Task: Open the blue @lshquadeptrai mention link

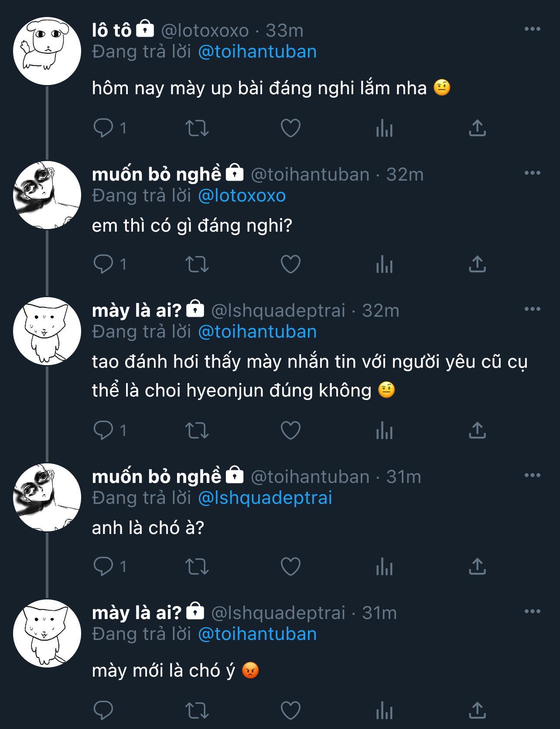Action: click(x=265, y=498)
